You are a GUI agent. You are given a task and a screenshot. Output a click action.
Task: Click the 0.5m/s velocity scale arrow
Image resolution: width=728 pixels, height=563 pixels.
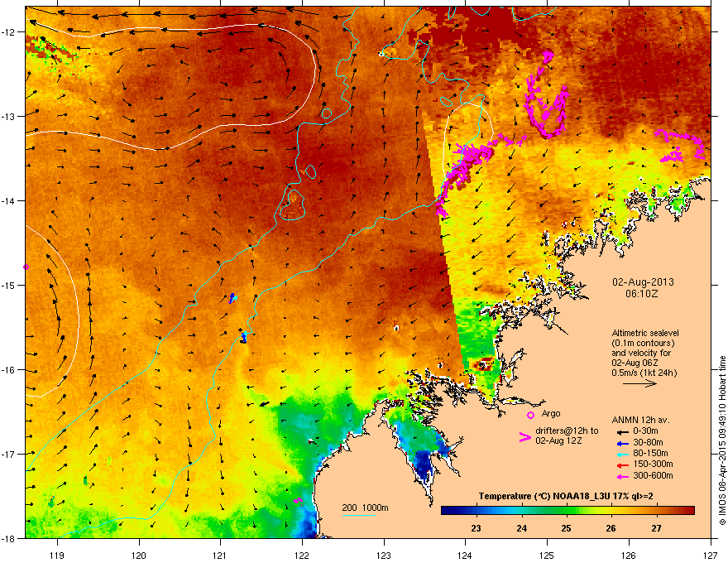click(x=639, y=383)
